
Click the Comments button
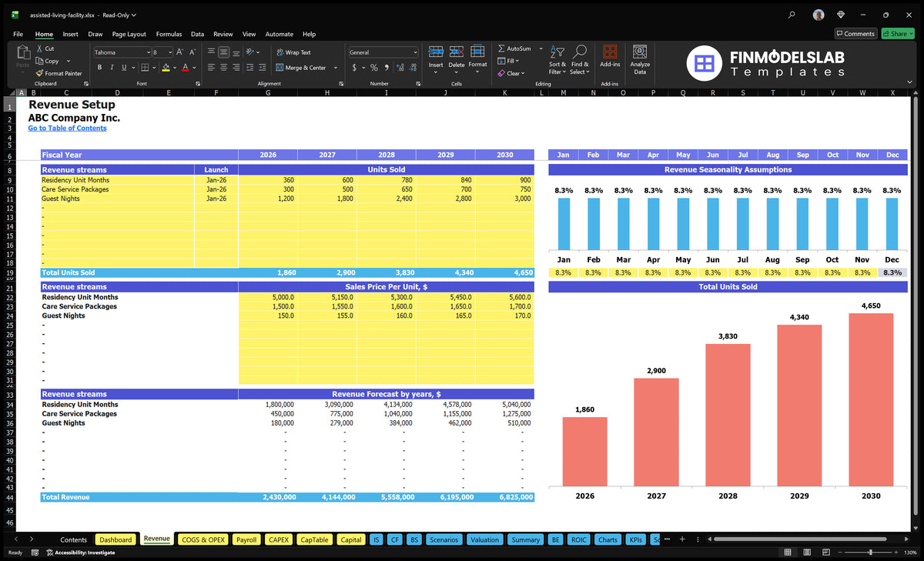[x=855, y=34]
